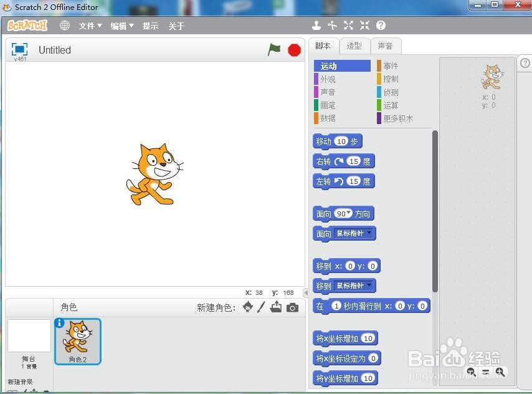Toggle full screen presentation mode icon

coord(20,50)
